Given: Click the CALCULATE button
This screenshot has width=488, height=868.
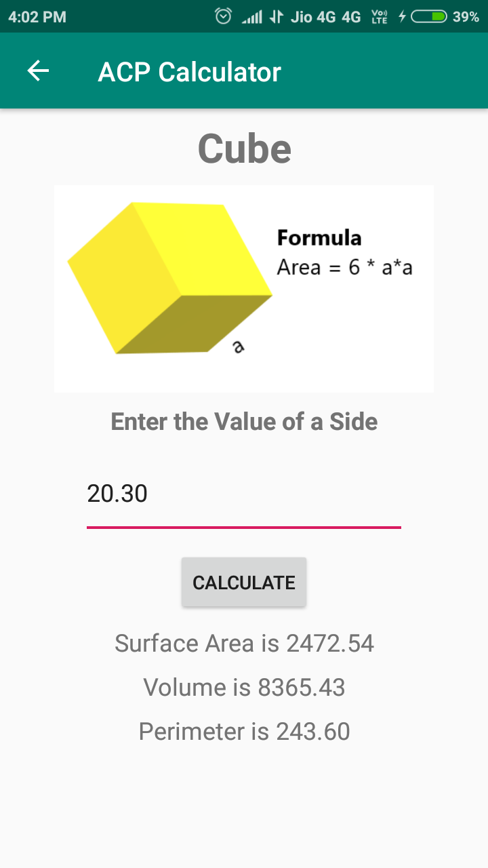Looking at the screenshot, I should point(244,582).
